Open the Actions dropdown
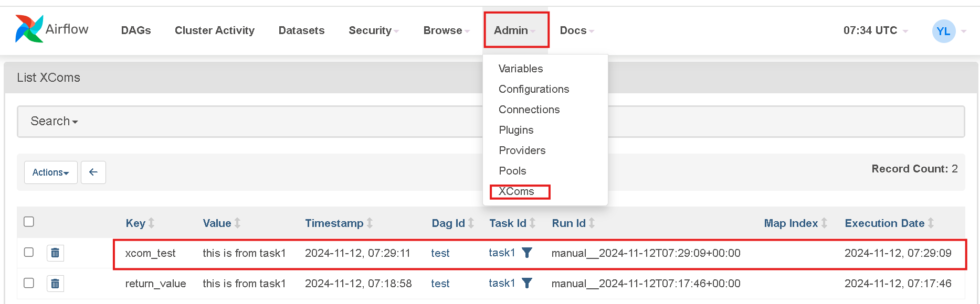The width and height of the screenshot is (980, 304). (51, 172)
